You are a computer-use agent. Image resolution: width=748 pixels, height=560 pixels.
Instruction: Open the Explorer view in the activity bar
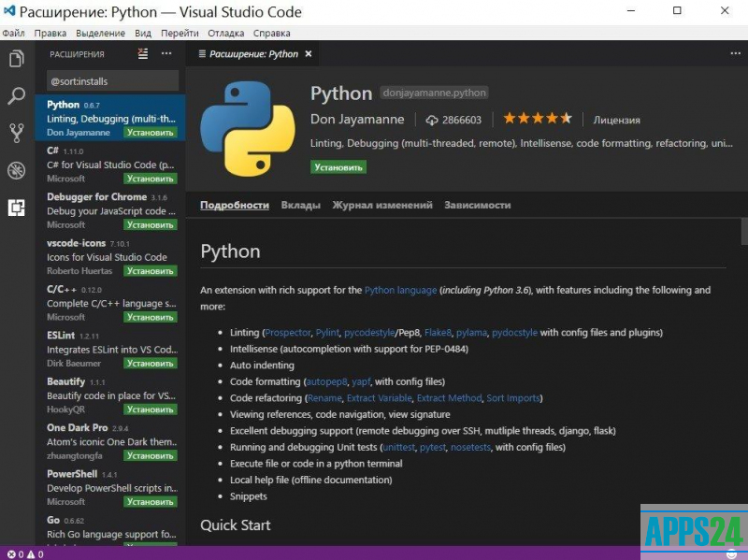click(16, 59)
